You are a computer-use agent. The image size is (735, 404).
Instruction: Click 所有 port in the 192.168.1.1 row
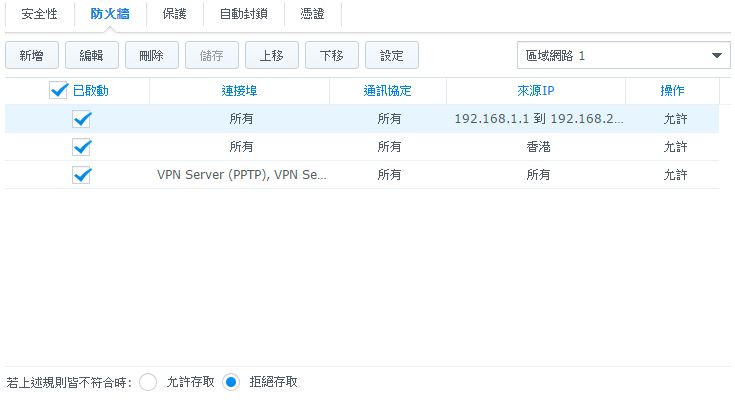(x=241, y=119)
